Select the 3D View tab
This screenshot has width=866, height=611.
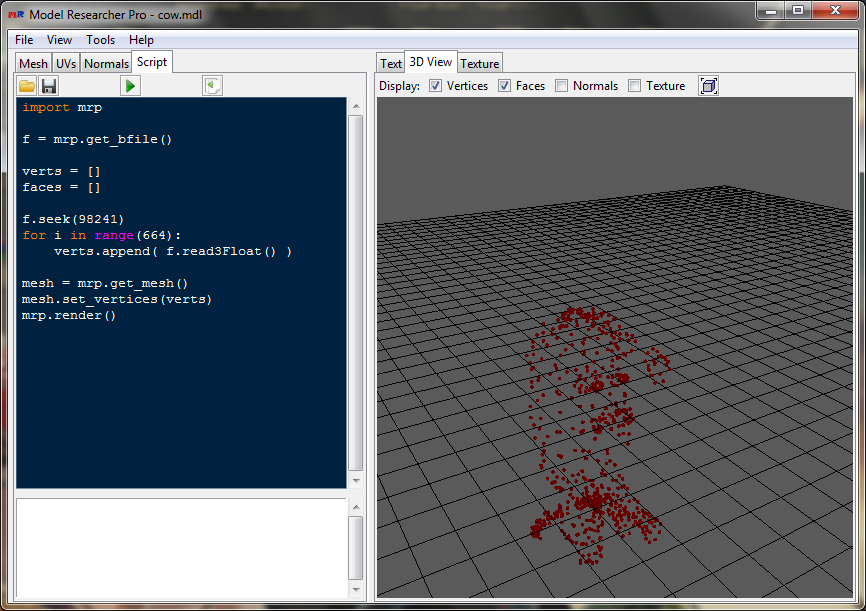431,62
